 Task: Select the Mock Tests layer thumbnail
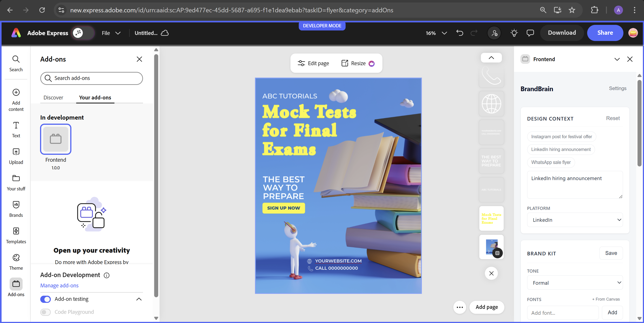[x=491, y=218]
